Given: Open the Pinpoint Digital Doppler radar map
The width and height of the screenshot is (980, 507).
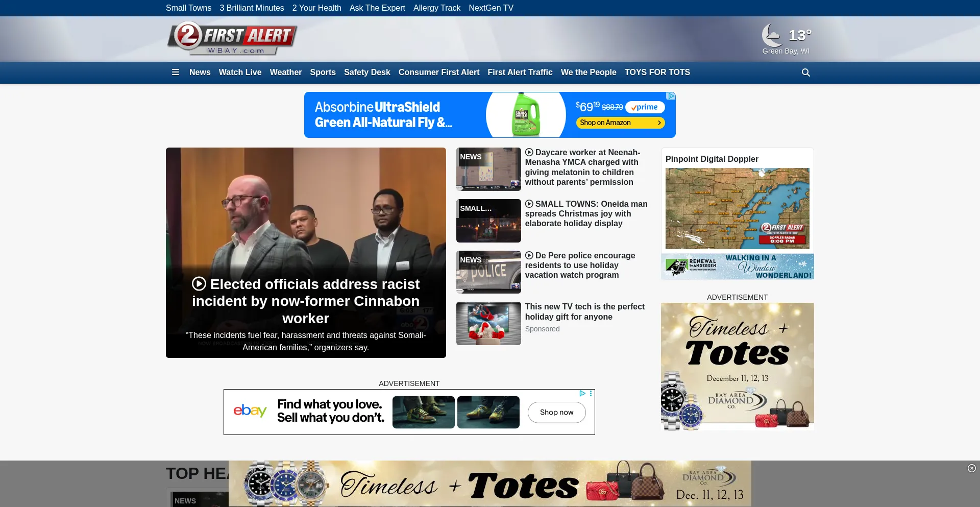Looking at the screenshot, I should [x=737, y=208].
